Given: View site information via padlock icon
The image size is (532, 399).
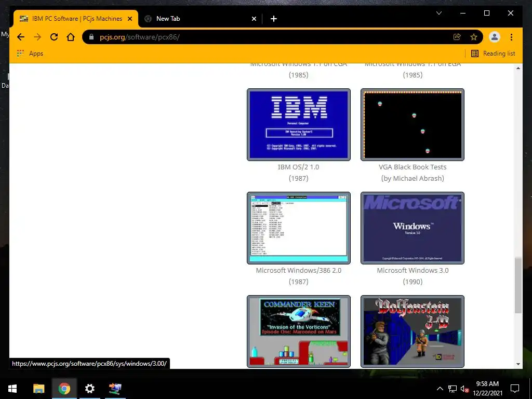Looking at the screenshot, I should coord(91,37).
